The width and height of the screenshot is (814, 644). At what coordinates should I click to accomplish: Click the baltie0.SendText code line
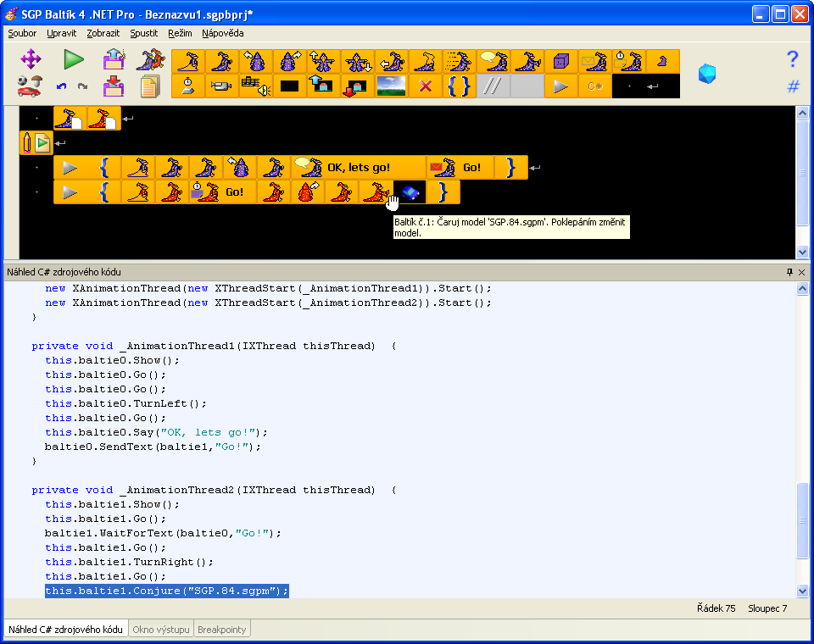coord(153,447)
